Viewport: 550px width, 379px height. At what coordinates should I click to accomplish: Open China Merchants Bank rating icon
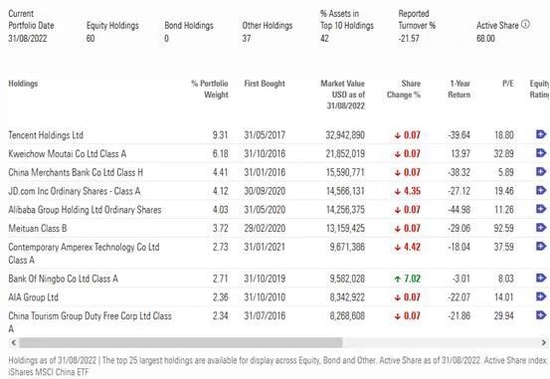coord(541,171)
